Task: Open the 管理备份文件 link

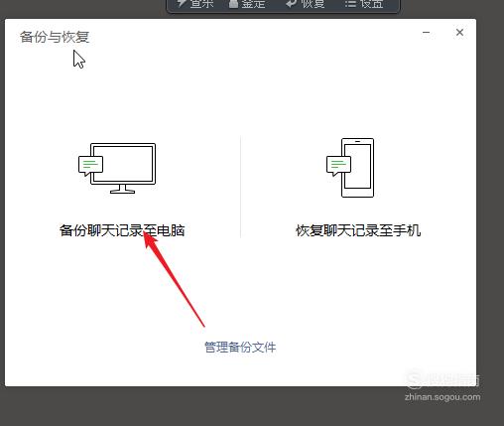Action: pyautogui.click(x=240, y=347)
